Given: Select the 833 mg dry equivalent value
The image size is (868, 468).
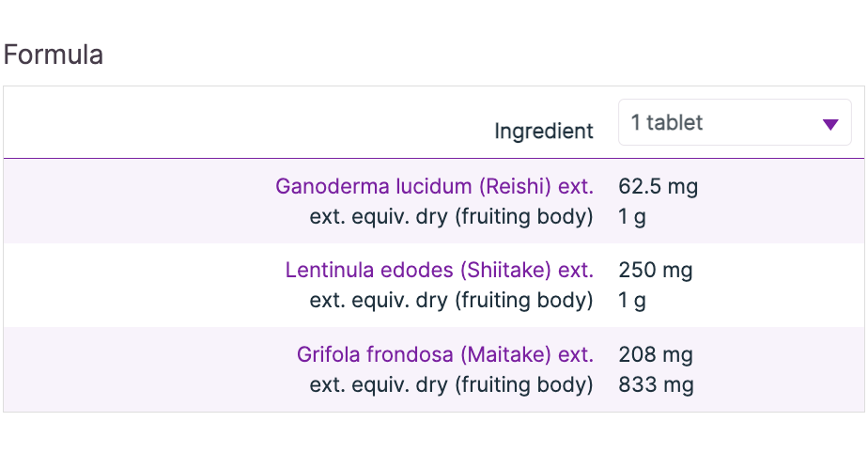Looking at the screenshot, I should pyautogui.click(x=656, y=384).
